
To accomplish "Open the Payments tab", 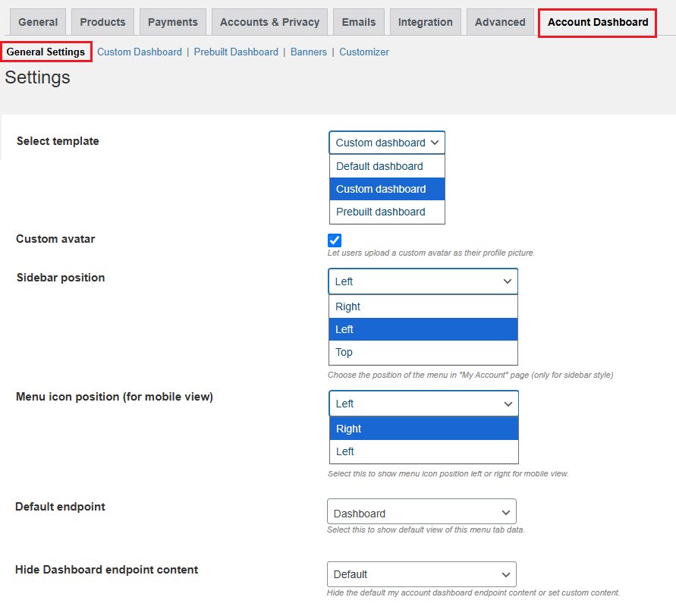I will point(172,22).
